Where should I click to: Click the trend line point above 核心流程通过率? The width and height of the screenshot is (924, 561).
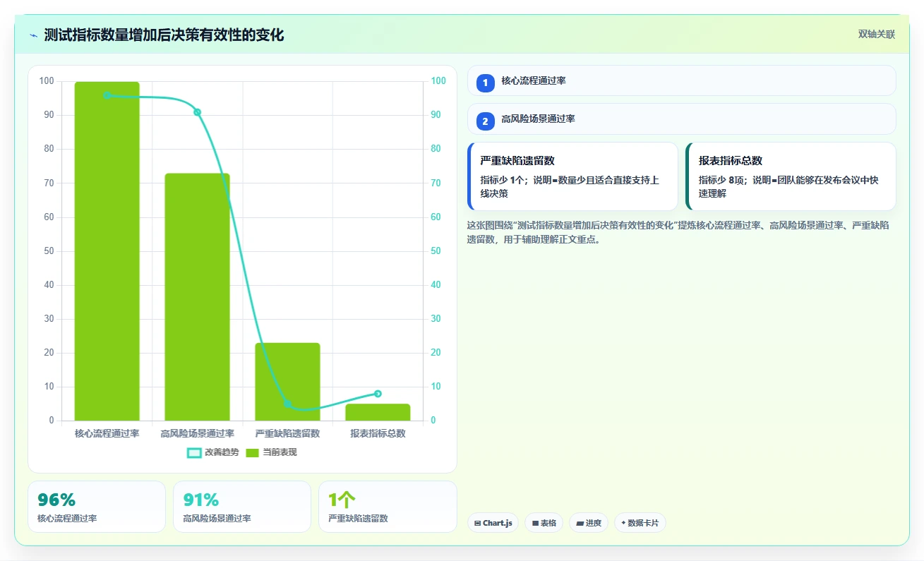click(x=107, y=95)
